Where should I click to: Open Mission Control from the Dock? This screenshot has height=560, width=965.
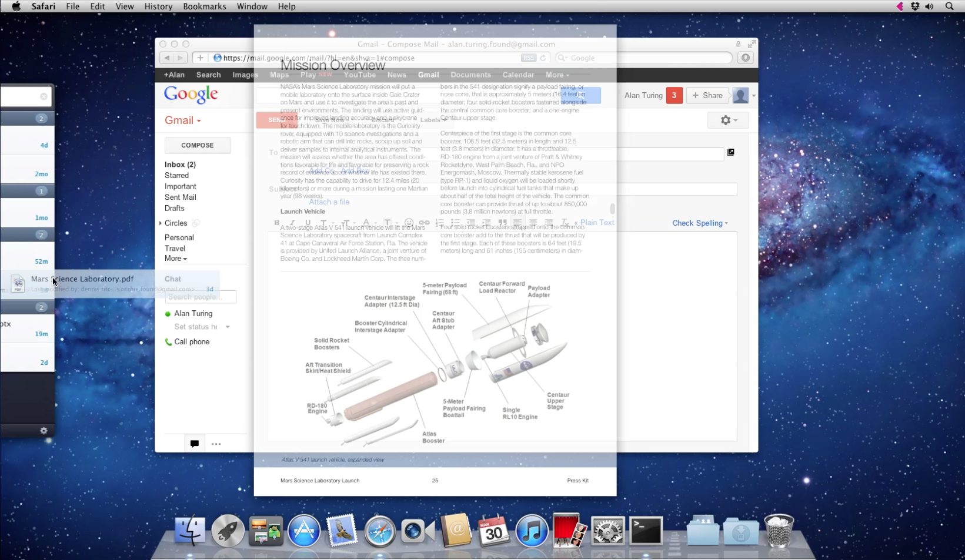point(266,531)
